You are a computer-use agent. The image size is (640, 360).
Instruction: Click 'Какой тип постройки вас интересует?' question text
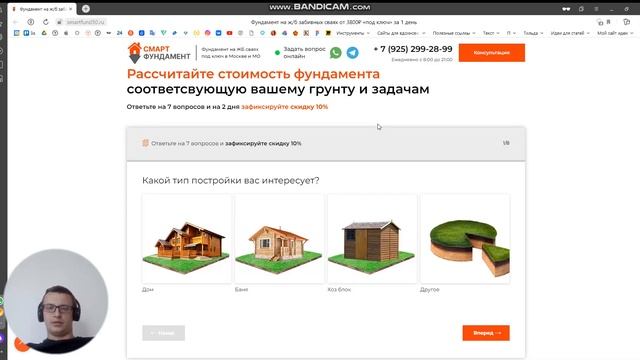pos(231,180)
